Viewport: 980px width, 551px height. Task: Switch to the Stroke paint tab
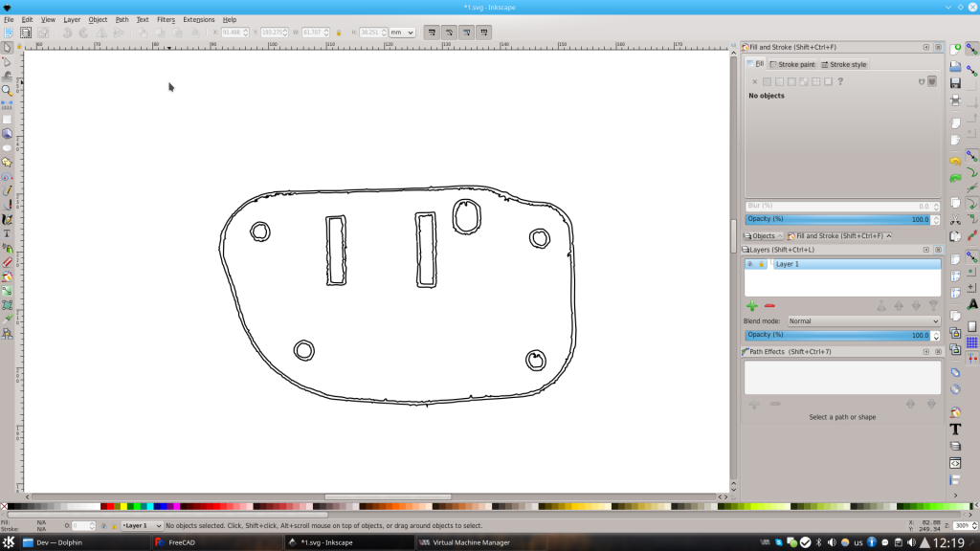pos(795,64)
